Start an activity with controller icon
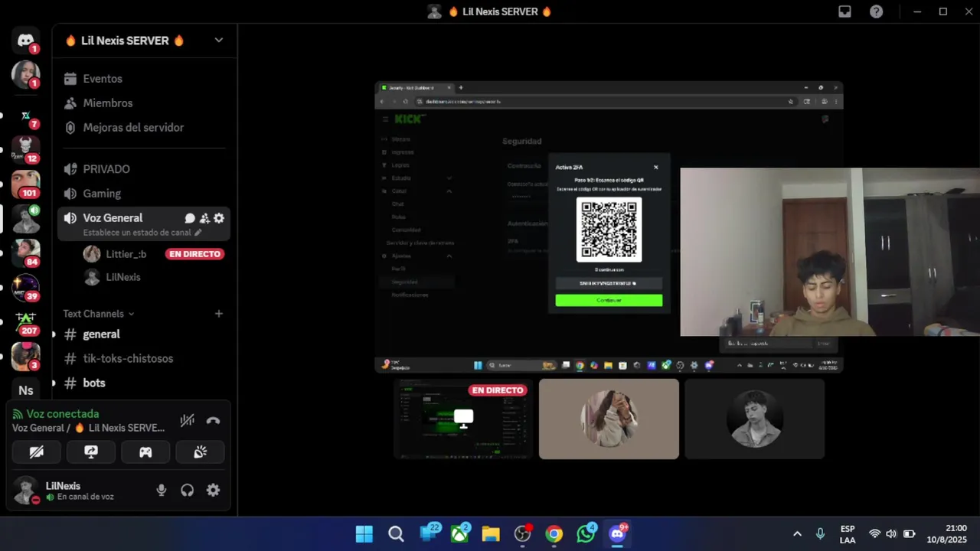 (x=145, y=452)
